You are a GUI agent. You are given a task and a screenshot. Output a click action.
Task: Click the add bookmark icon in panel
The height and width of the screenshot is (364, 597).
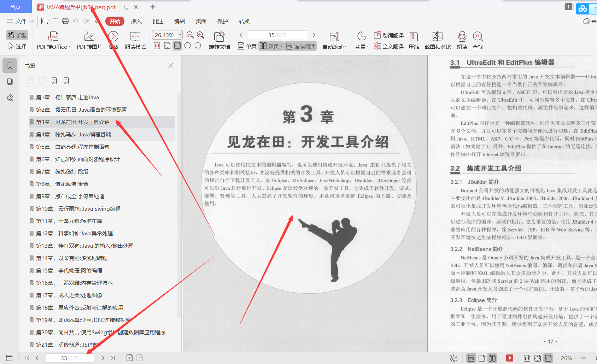[x=54, y=81]
